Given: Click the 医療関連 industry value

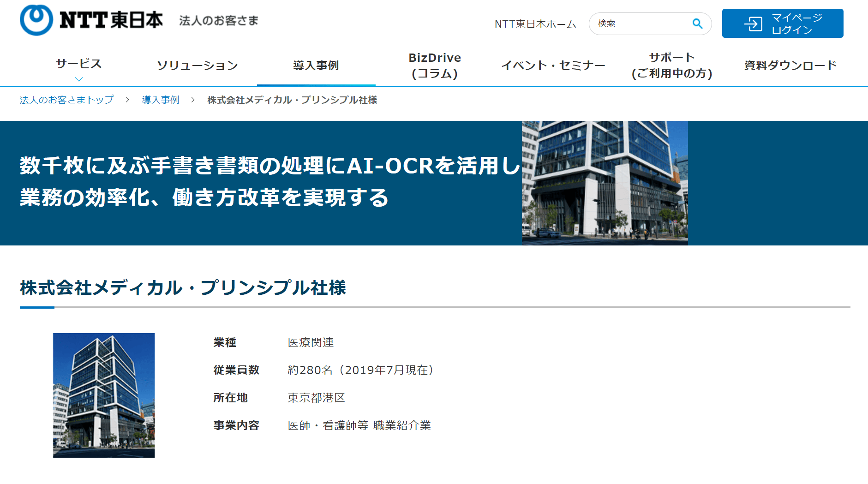Looking at the screenshot, I should (311, 342).
